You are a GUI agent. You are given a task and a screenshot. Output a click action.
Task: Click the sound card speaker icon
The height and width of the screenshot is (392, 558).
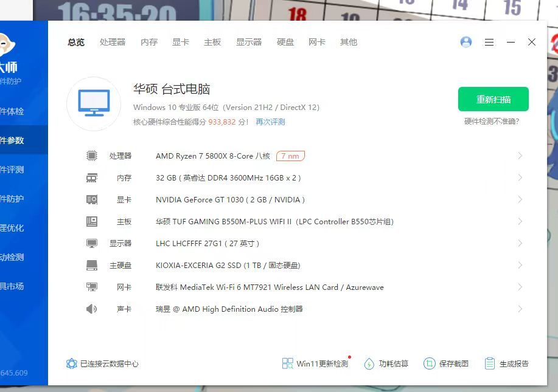click(x=91, y=309)
